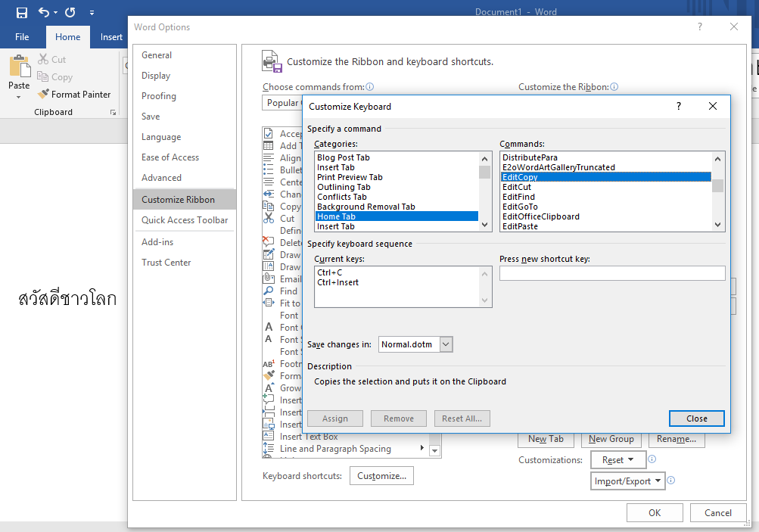This screenshot has width=759, height=532.
Task: Click the Save icon in the title bar
Action: tap(21, 12)
